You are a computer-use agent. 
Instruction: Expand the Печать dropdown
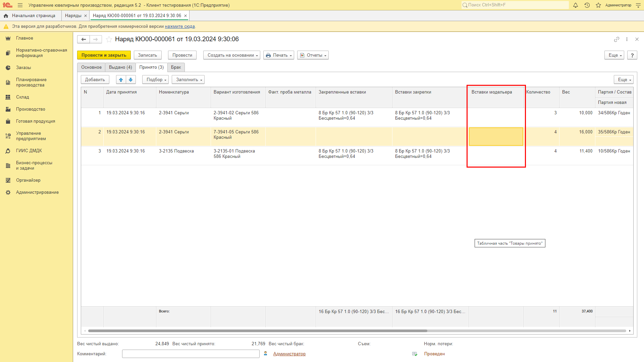tap(279, 55)
